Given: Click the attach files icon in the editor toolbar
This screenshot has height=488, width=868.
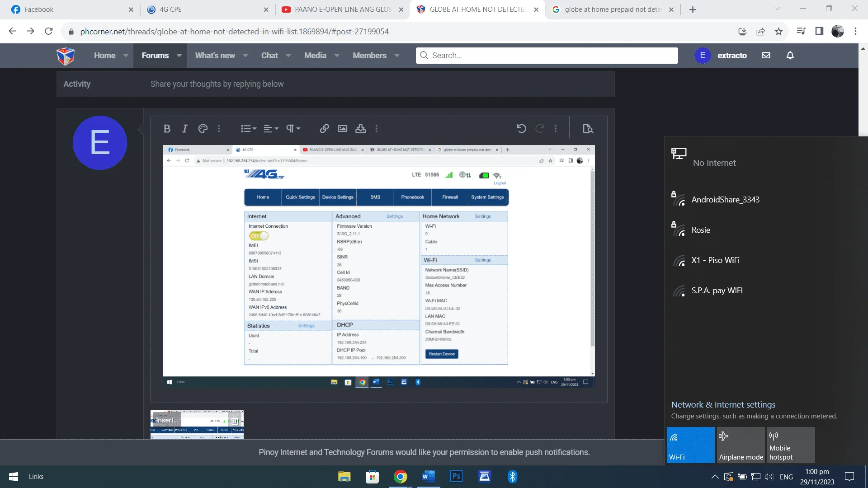Looking at the screenshot, I should 360,129.
